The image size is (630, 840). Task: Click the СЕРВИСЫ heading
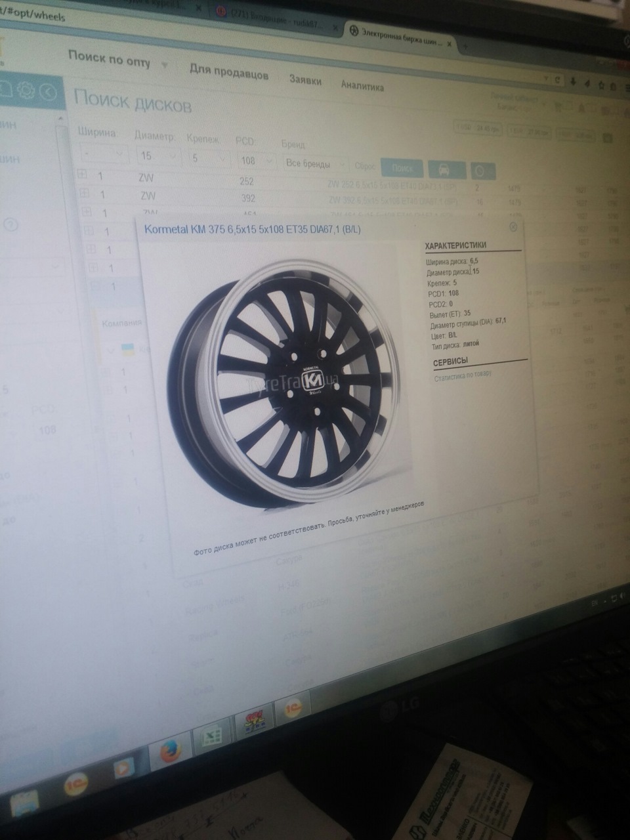(450, 362)
